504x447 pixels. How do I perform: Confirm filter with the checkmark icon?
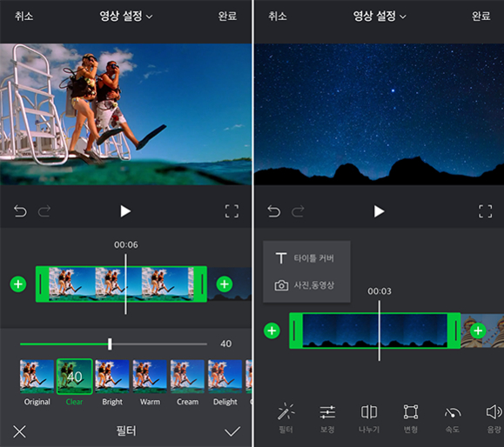(x=232, y=431)
